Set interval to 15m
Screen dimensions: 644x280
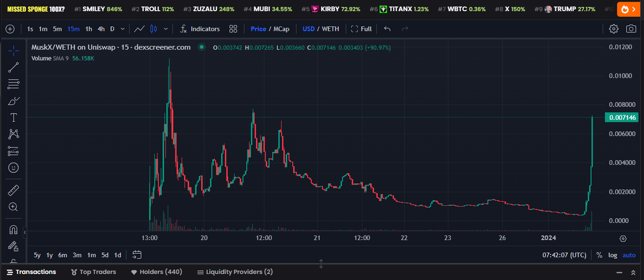pos(74,29)
